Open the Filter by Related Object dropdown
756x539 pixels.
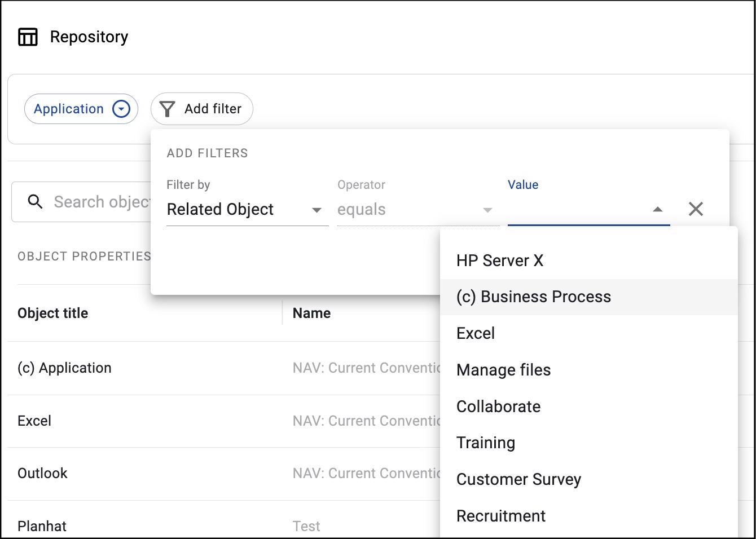(x=247, y=210)
